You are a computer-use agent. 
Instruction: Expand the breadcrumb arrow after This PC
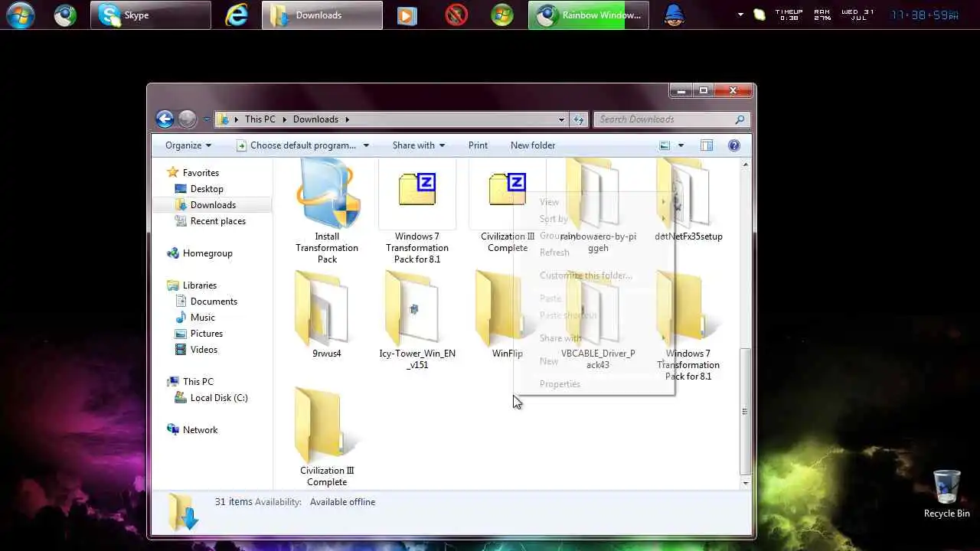284,119
